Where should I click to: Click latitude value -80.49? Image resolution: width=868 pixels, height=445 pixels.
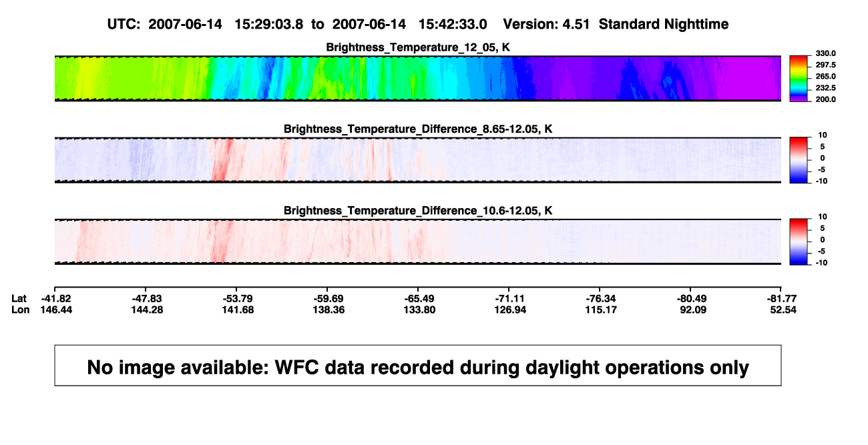(x=690, y=298)
